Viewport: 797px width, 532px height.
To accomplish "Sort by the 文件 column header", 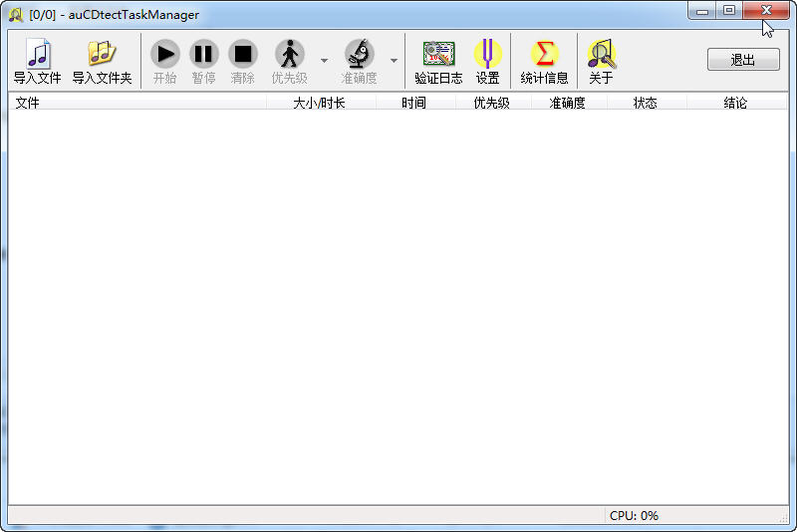I will click(x=137, y=103).
